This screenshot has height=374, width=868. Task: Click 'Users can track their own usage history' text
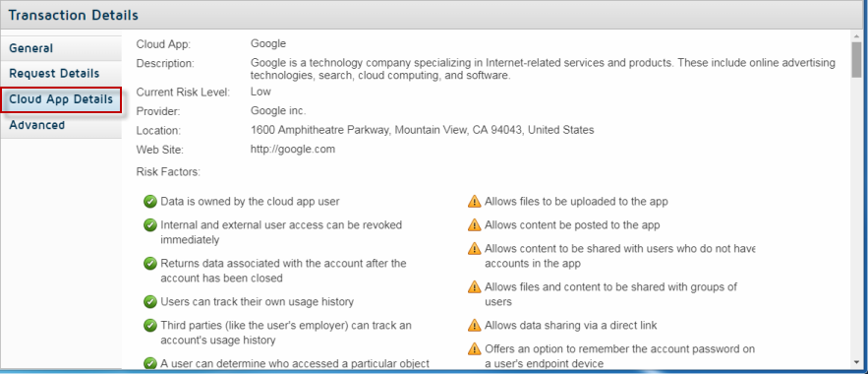(257, 302)
